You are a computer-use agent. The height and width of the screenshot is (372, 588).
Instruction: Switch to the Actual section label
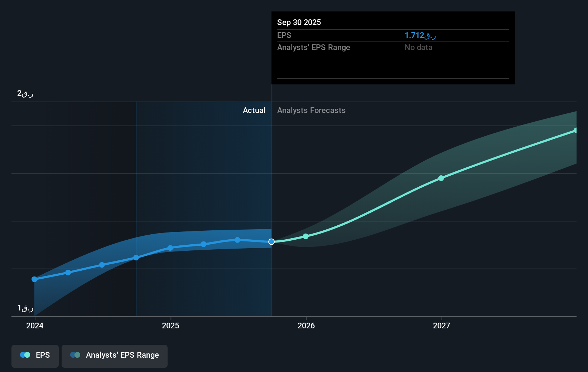coord(254,110)
